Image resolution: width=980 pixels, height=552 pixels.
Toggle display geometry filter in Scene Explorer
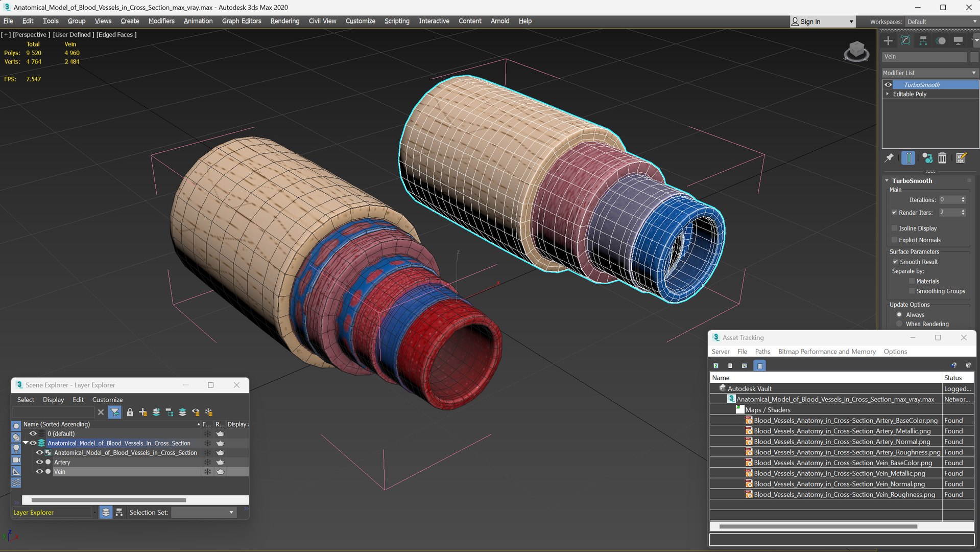16,426
